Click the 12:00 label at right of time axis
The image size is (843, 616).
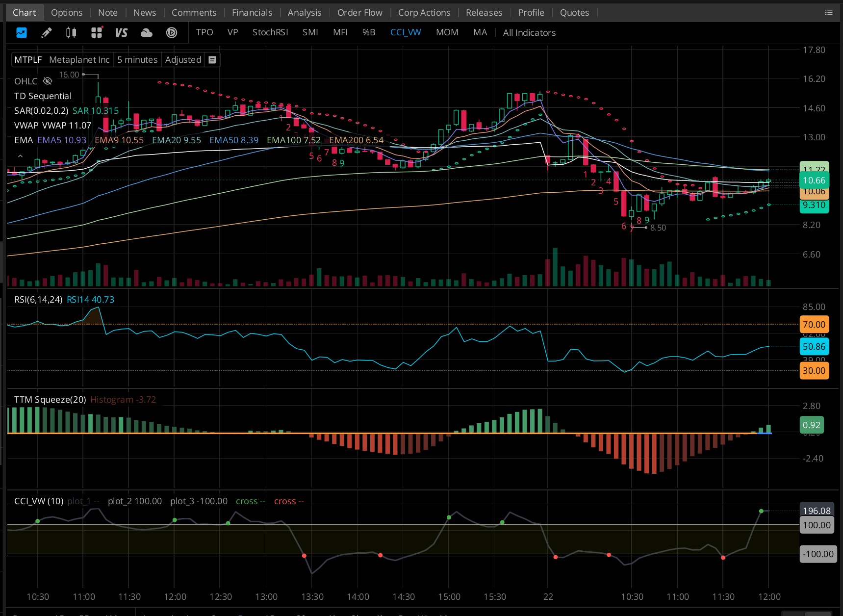tap(769, 597)
